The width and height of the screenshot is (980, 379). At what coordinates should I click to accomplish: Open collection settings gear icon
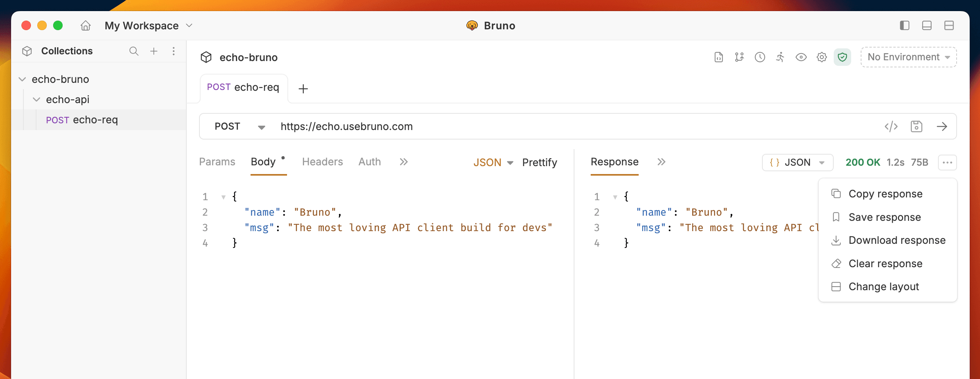(821, 57)
